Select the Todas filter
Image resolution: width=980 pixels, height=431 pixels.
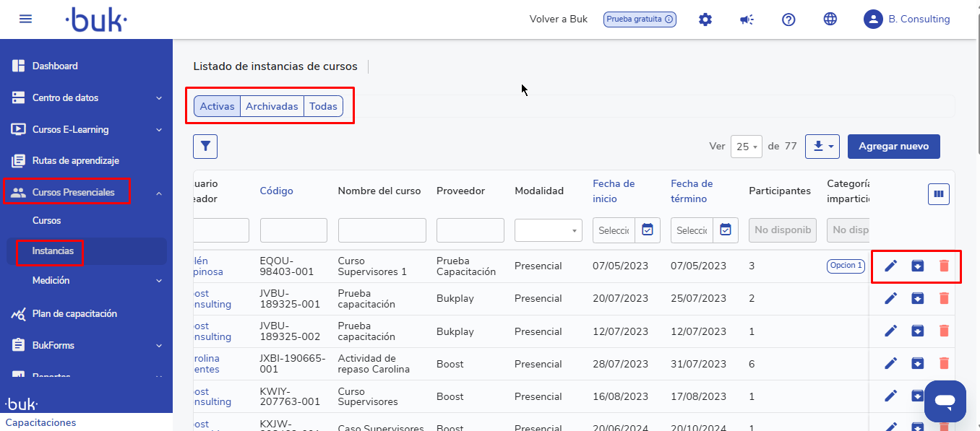pos(323,106)
